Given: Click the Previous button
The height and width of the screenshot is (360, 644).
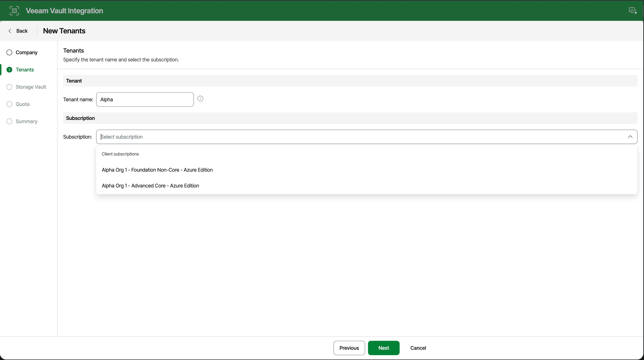Looking at the screenshot, I should coord(349,348).
